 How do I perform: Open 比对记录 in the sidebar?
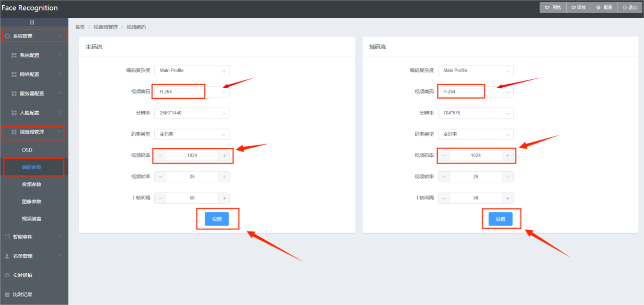coord(23,295)
